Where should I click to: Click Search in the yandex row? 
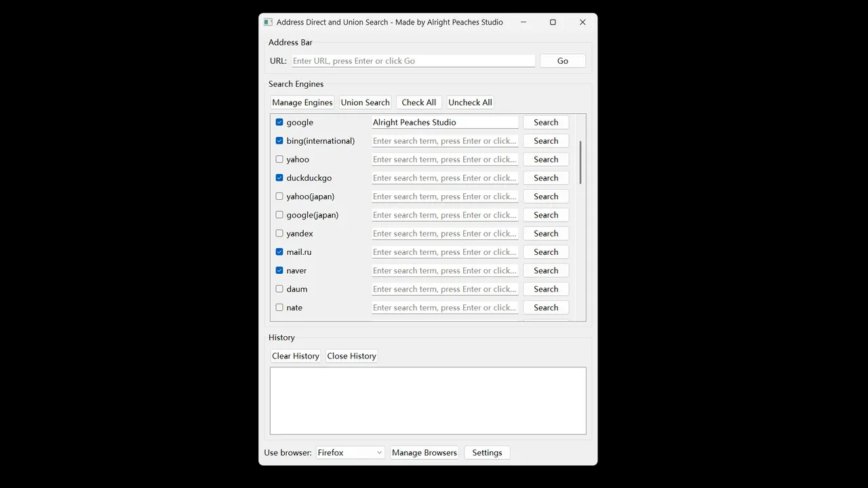[x=546, y=233]
